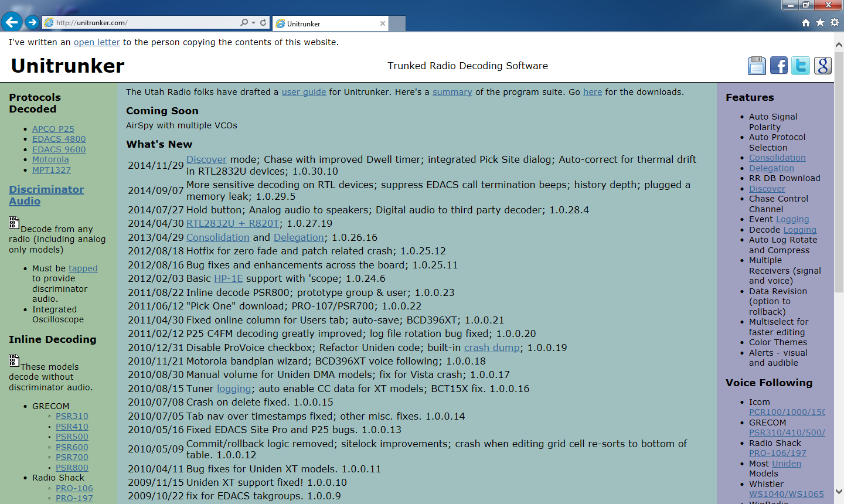Open the PSR600 model link
The height and width of the screenshot is (504, 844).
(72, 447)
